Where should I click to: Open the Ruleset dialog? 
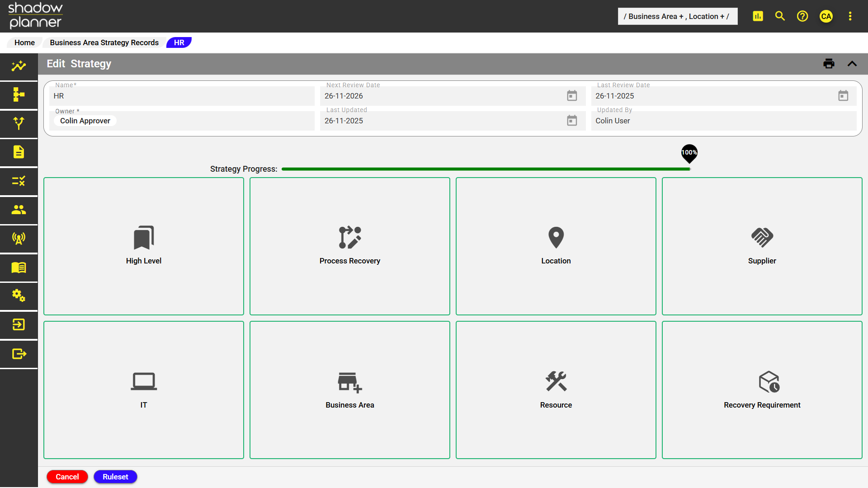(x=115, y=477)
